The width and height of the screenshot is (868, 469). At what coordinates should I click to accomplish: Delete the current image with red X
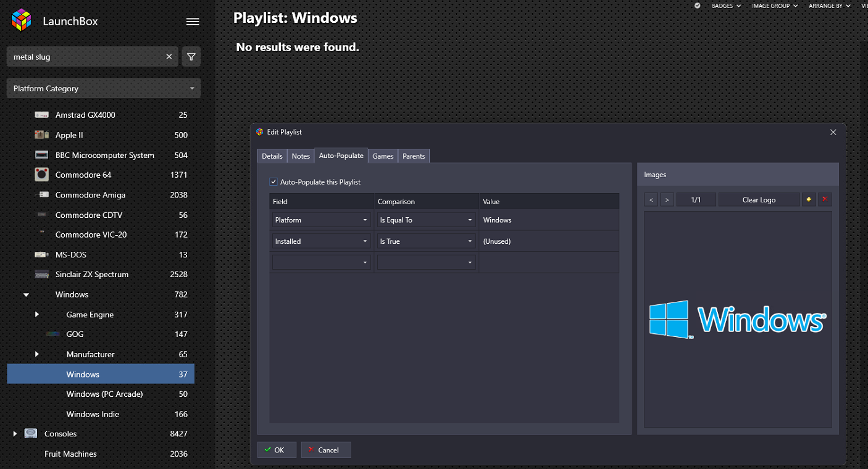825,199
